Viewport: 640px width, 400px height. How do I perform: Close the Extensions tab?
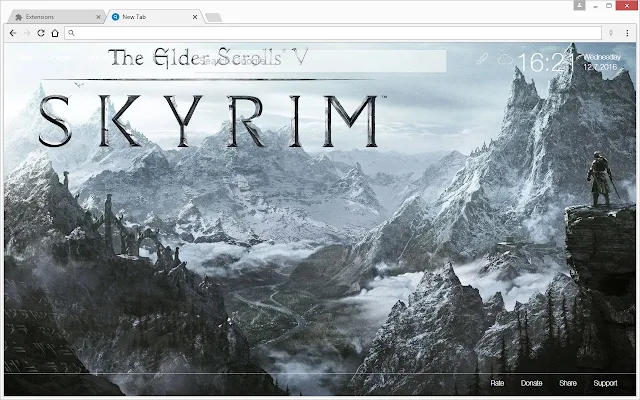click(98, 17)
